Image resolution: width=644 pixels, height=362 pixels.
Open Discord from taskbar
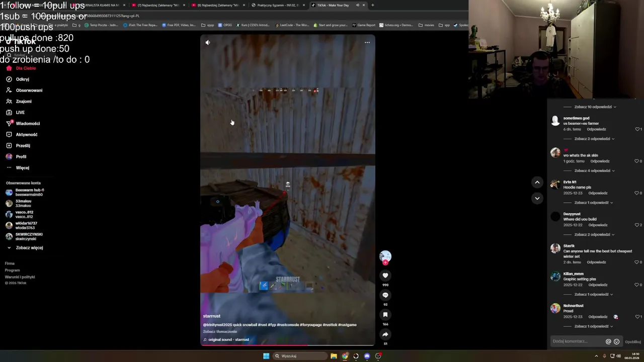click(x=367, y=356)
